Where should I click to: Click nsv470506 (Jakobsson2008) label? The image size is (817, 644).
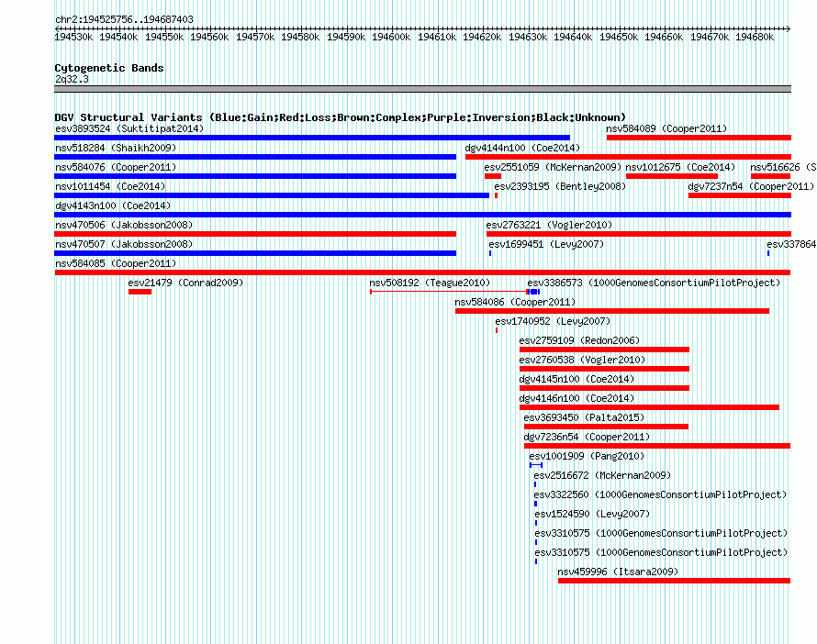124,225
